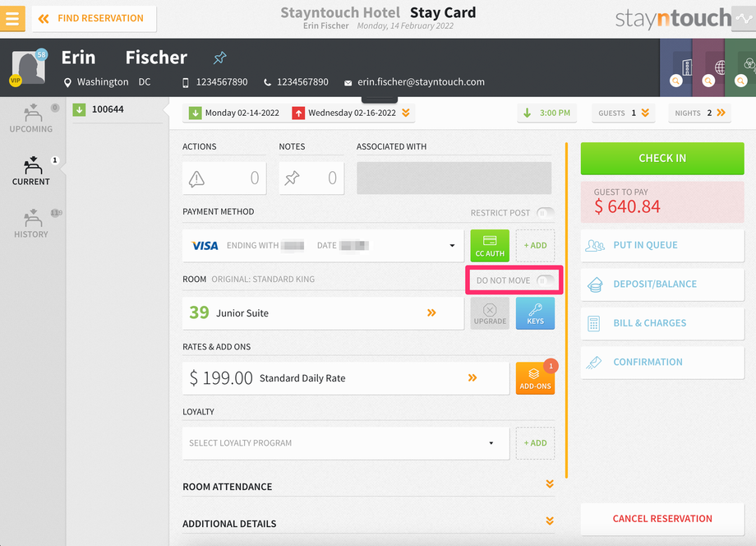Click Guest To Pay $640.84 balance
This screenshot has width=756, height=546.
point(662,201)
